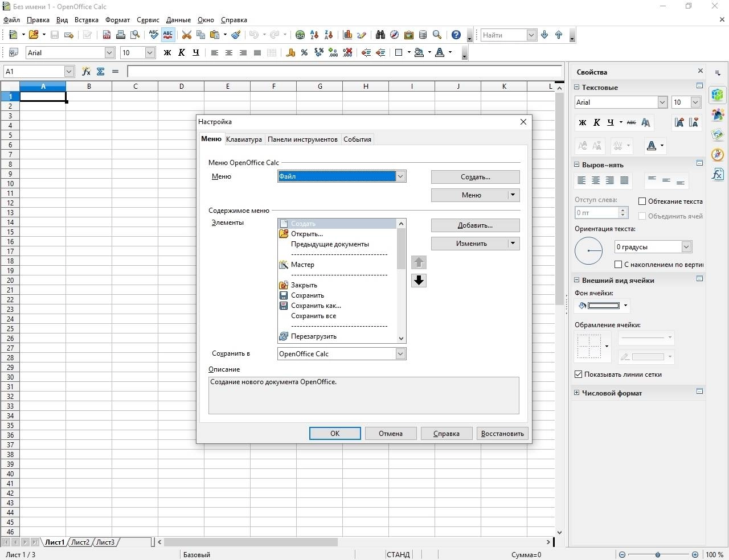
Task: Open the Меню button dropdown in dialog
Action: click(x=513, y=195)
